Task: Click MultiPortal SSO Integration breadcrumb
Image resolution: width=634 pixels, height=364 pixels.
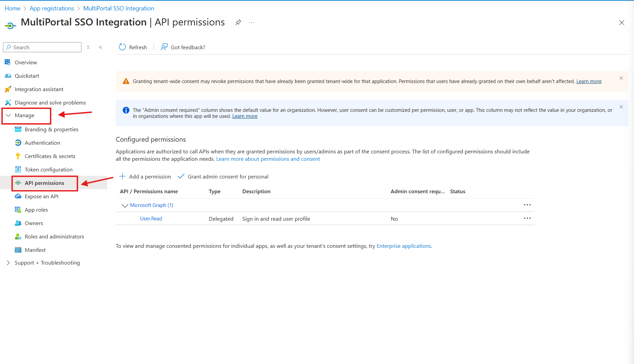Action: [119, 8]
